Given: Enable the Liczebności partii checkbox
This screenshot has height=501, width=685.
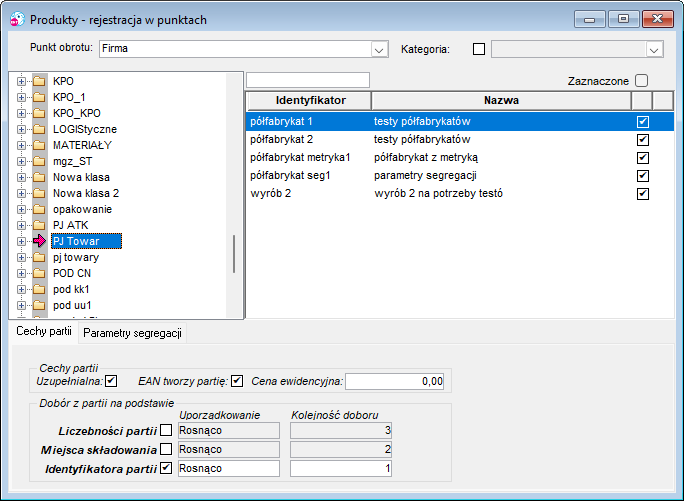Looking at the screenshot, I should 166,430.
